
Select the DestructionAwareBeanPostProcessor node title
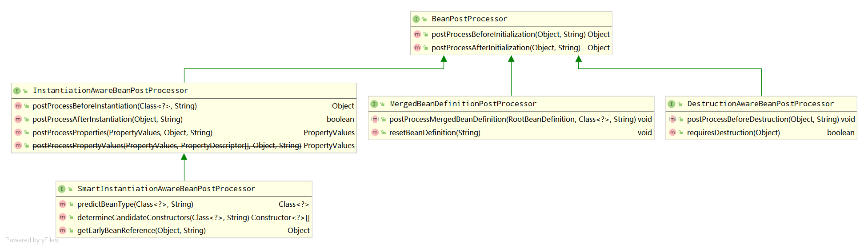pos(760,104)
